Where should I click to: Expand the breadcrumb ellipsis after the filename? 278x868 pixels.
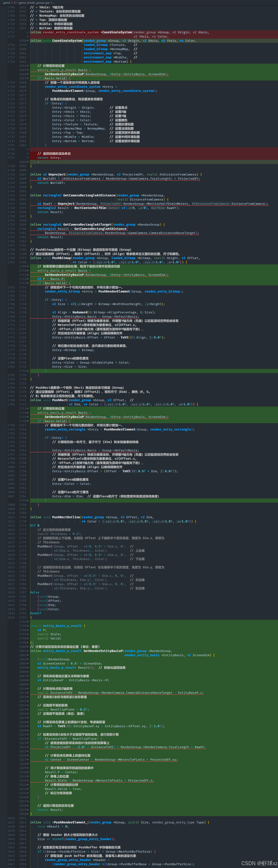[x=54, y=3]
